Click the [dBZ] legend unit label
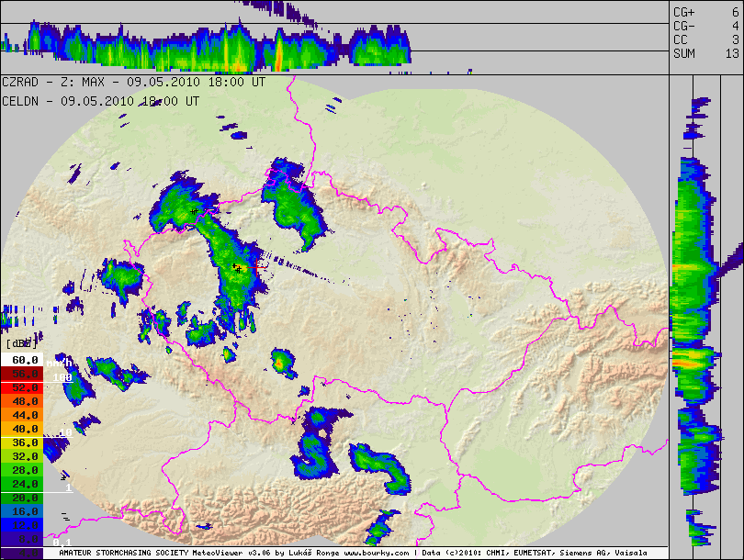744x560 pixels. pyautogui.click(x=21, y=343)
